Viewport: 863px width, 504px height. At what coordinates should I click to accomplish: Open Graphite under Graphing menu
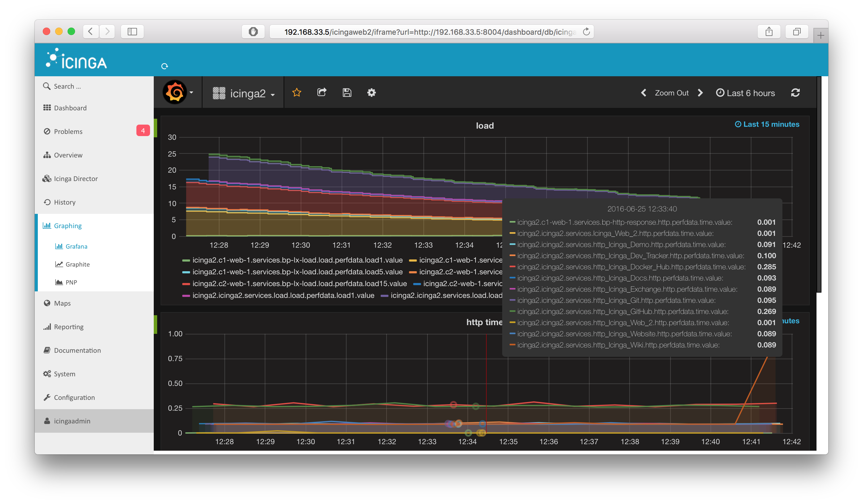(x=77, y=264)
